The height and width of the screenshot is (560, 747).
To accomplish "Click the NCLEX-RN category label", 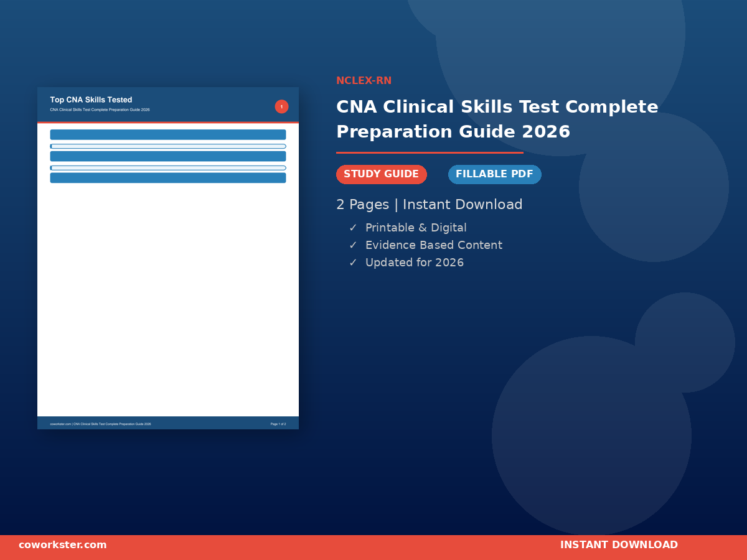I will [364, 81].
